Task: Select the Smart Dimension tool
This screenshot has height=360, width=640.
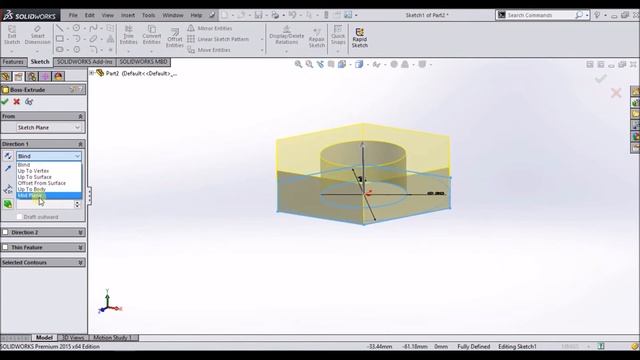Action: coord(37,35)
